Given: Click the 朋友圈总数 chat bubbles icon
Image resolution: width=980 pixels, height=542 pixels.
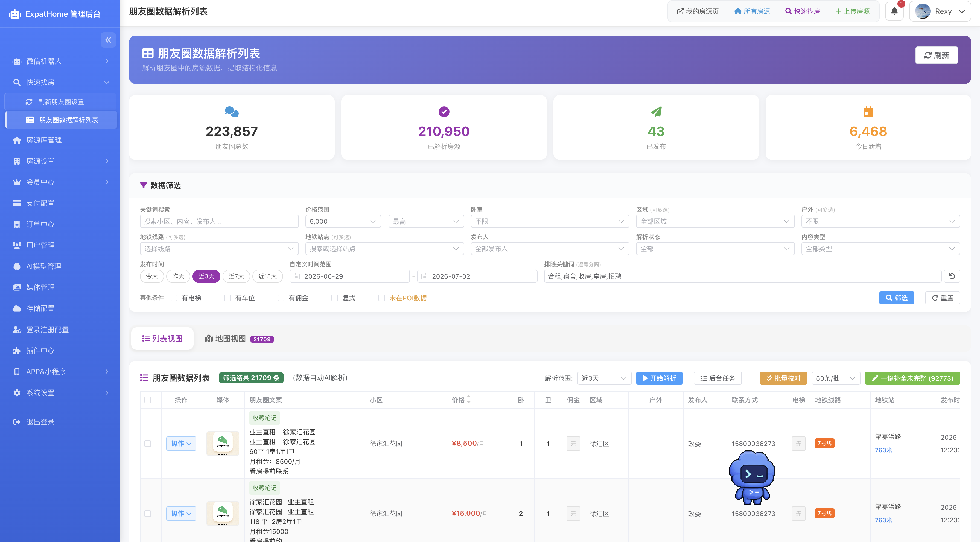Looking at the screenshot, I should [232, 112].
